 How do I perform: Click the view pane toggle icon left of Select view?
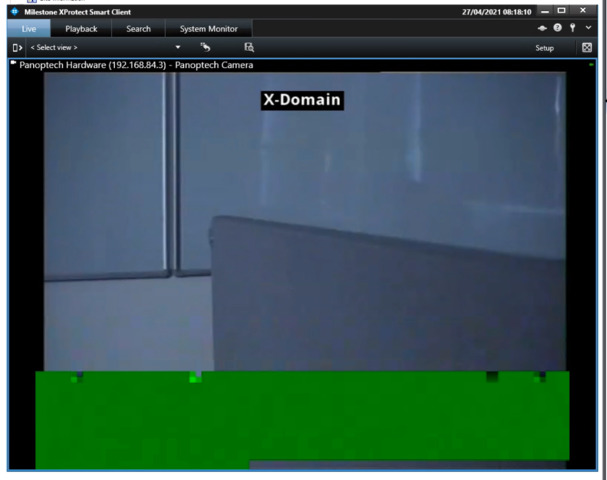[17, 47]
